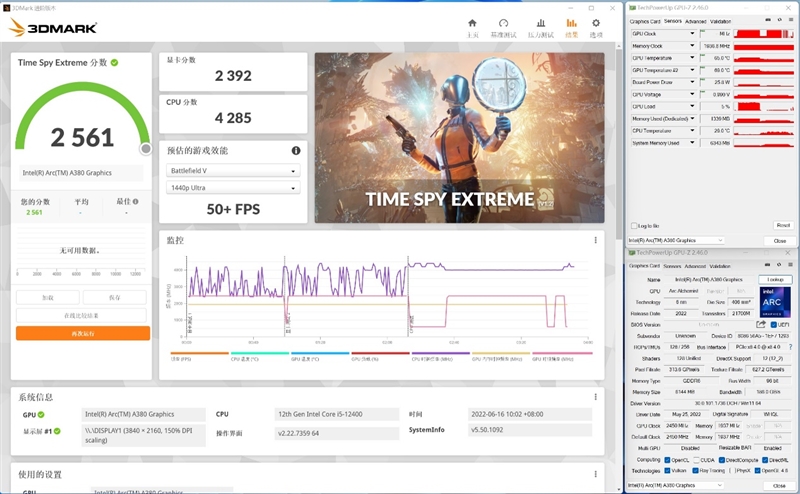
Task: Open the Stress Tests chart icon
Action: (541, 25)
